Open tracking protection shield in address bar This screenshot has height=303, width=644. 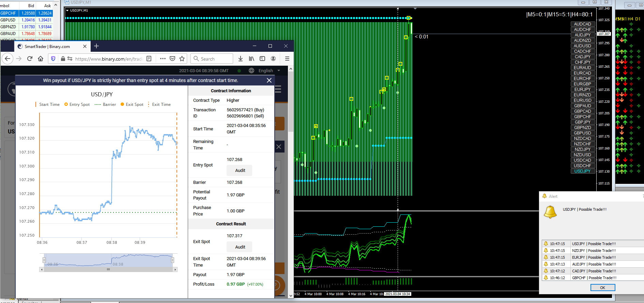[53, 59]
